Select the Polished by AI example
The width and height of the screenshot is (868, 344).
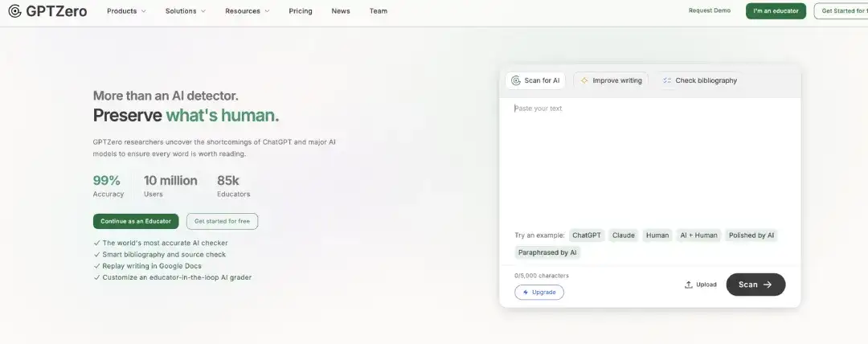(x=751, y=235)
